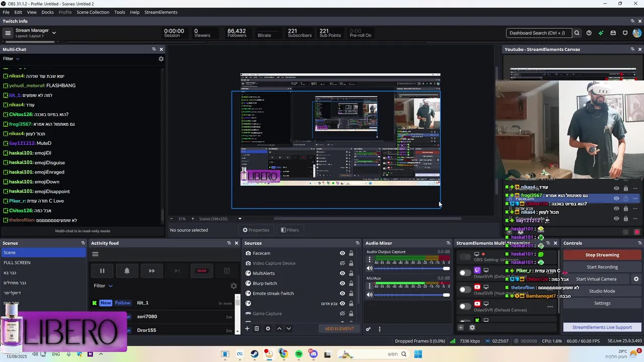Zoom in the preview with plus icon

[x=192, y=219]
